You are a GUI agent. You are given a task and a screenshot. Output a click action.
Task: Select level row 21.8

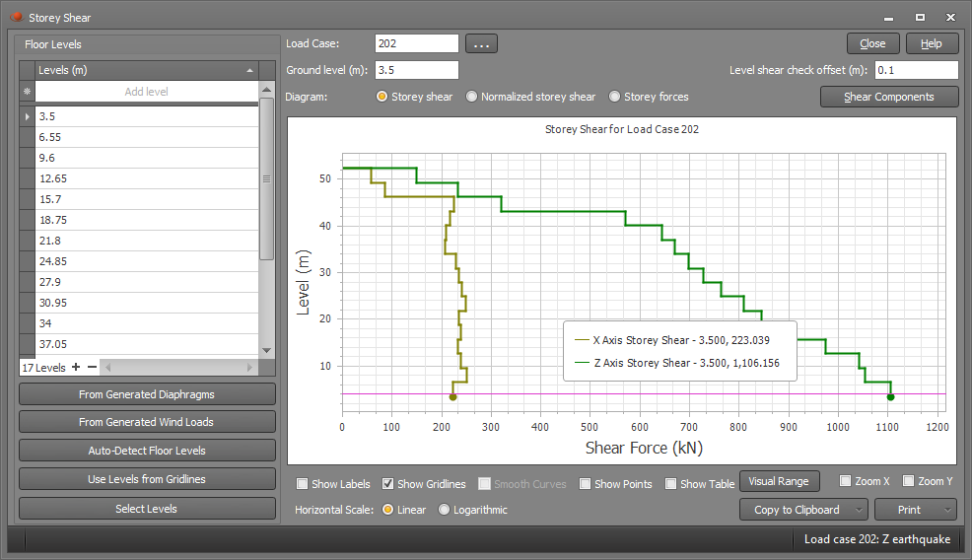pyautogui.click(x=146, y=241)
